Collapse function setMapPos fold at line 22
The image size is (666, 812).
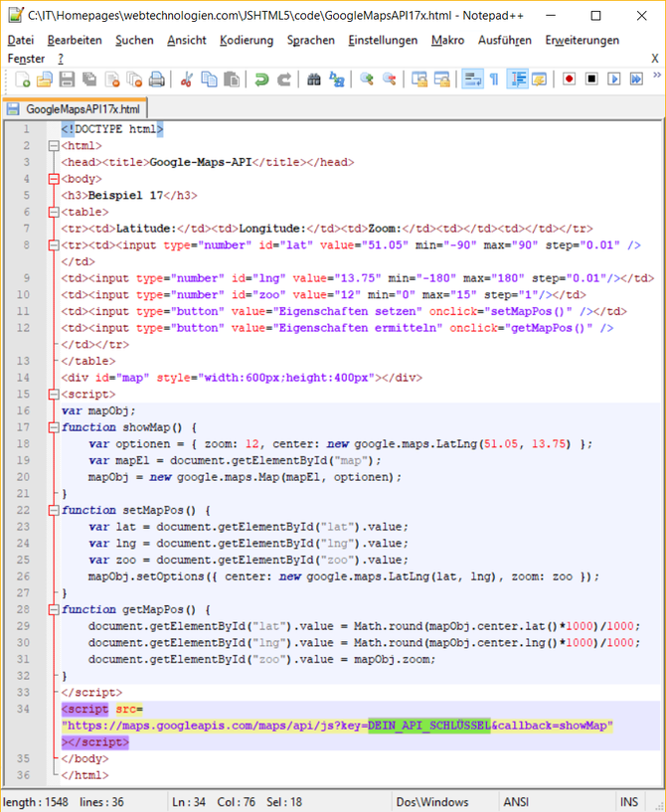click(54, 511)
